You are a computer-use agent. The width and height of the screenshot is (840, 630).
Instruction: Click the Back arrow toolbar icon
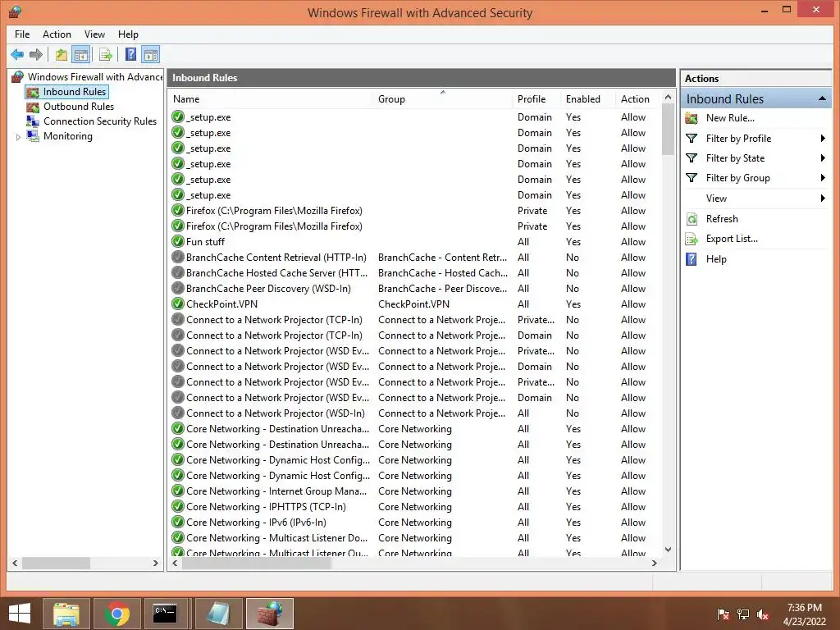click(17, 55)
